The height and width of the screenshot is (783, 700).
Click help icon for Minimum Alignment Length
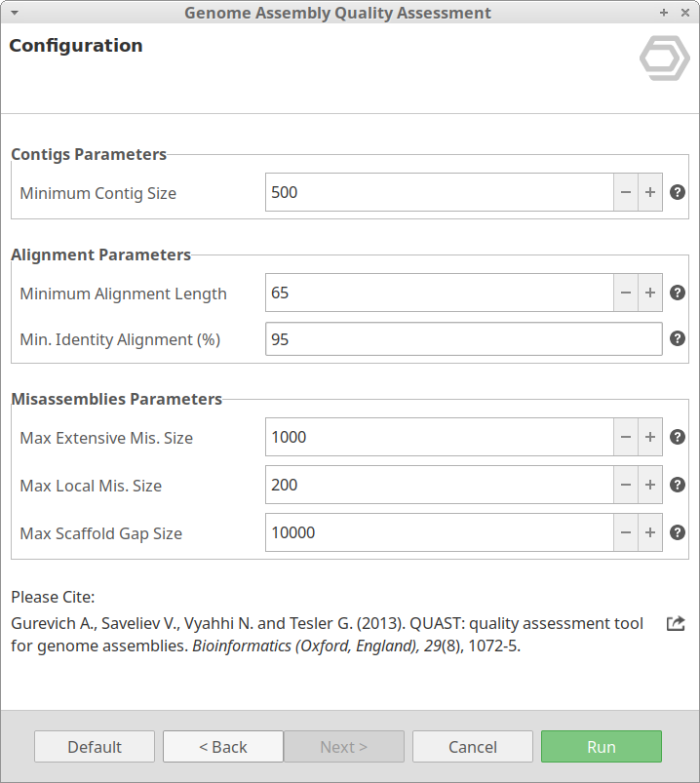click(678, 293)
